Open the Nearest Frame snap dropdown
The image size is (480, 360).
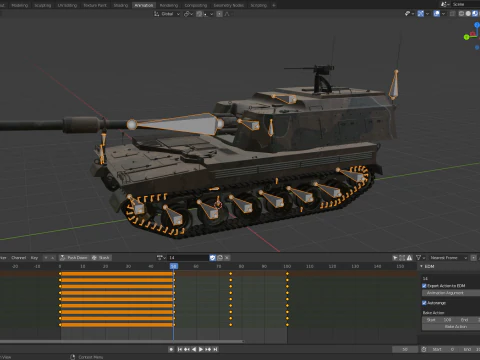tap(448, 258)
